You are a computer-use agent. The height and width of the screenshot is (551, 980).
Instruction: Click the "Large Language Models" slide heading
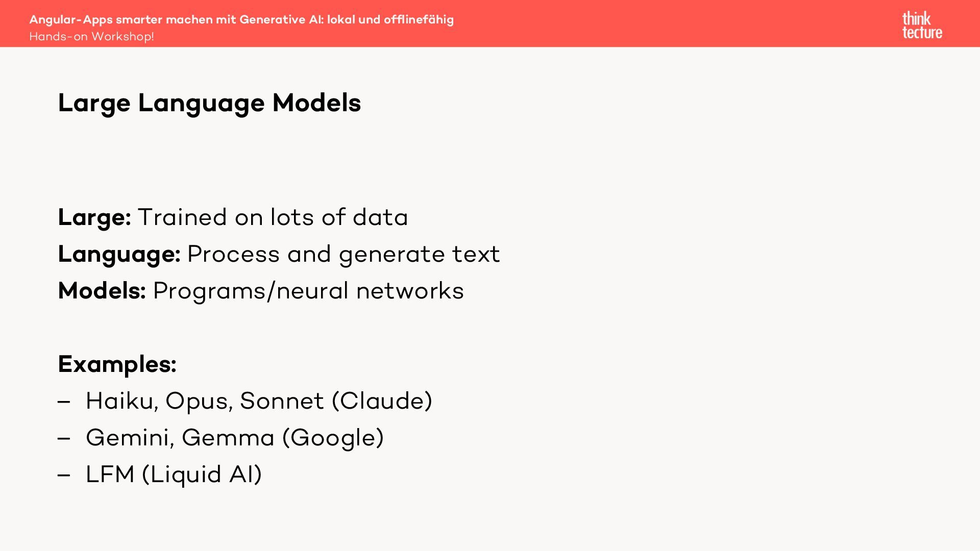[209, 103]
